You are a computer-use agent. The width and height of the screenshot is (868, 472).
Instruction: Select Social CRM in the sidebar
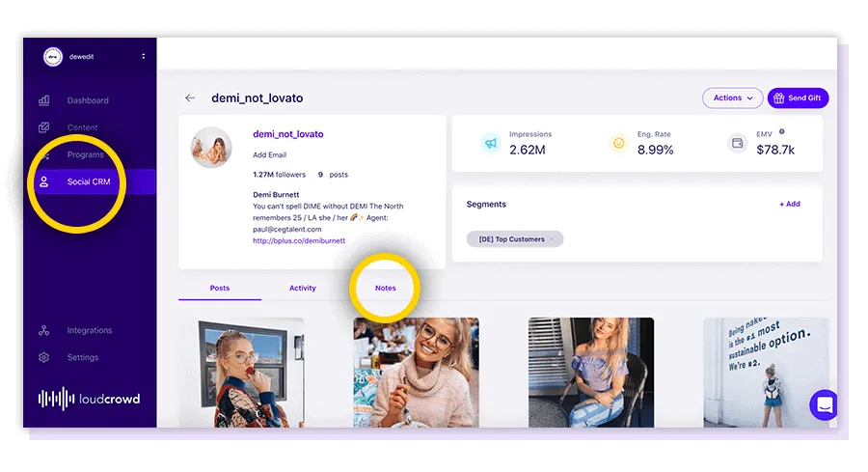89,181
